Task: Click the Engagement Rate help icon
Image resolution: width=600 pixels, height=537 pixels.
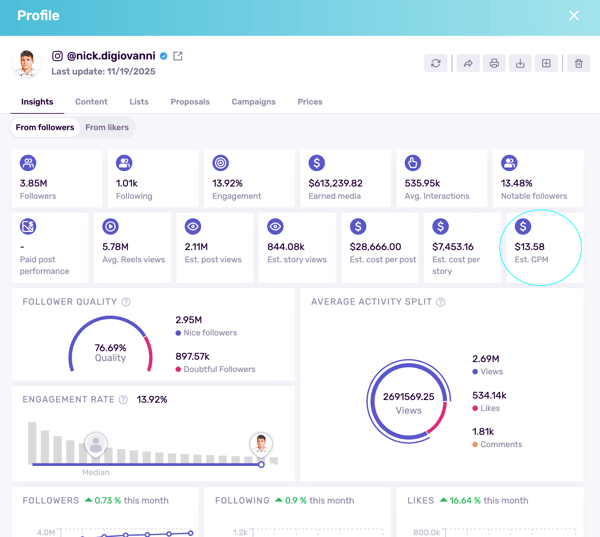Action: pyautogui.click(x=123, y=400)
